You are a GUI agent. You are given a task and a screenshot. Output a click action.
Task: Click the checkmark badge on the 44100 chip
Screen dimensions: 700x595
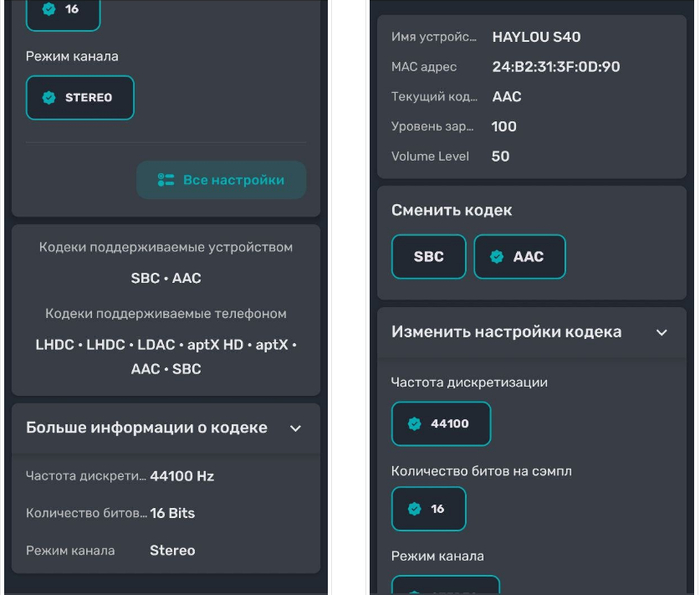(414, 424)
